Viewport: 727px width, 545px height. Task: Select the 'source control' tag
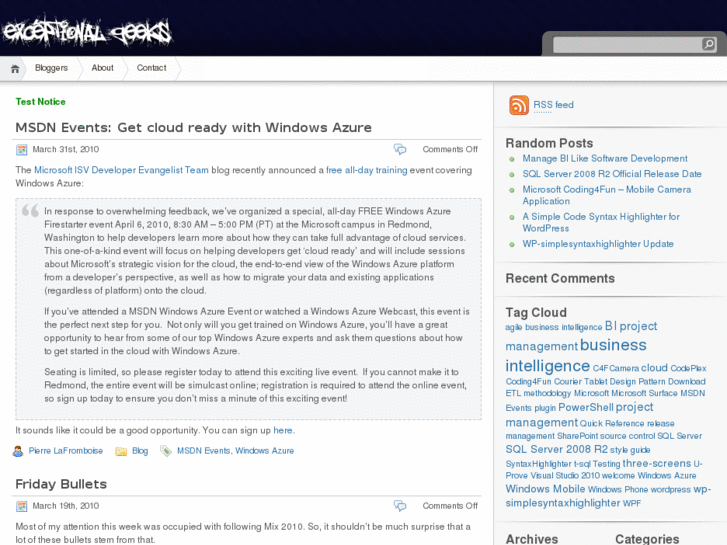coord(627,436)
